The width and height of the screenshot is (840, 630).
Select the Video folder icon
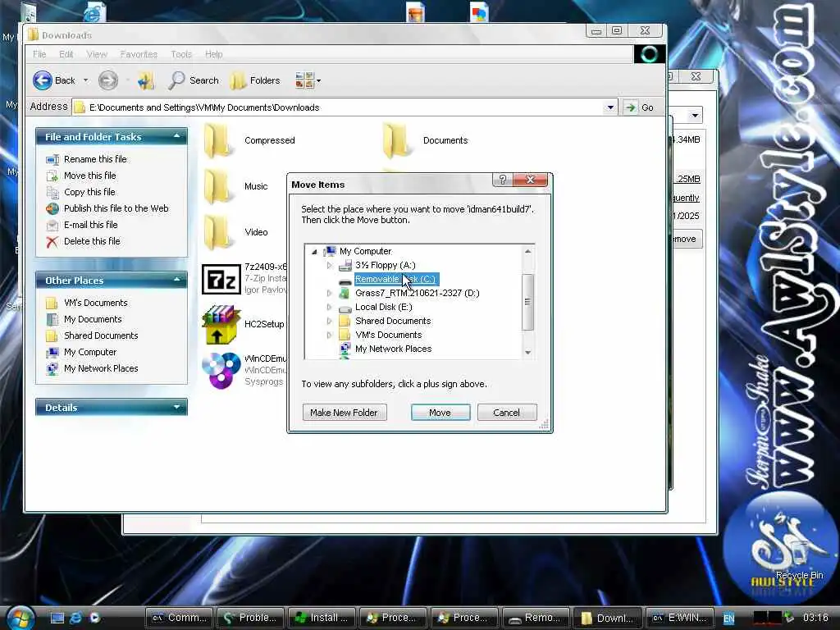tap(218, 232)
